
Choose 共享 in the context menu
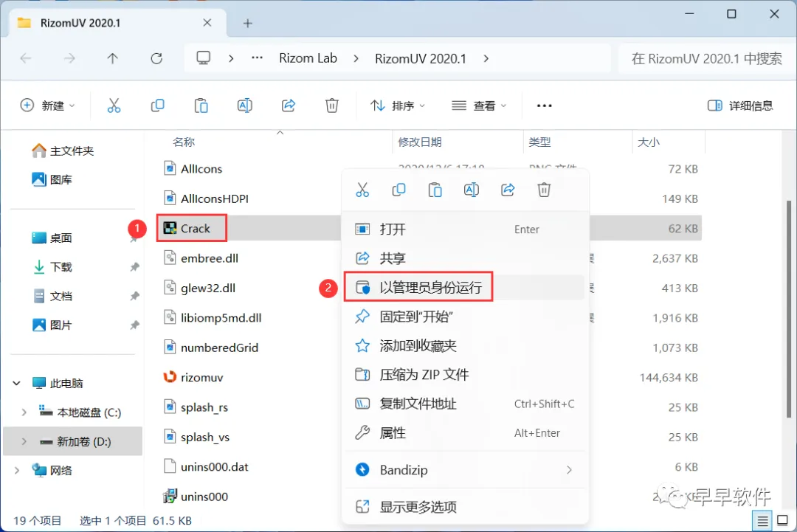click(465, 258)
